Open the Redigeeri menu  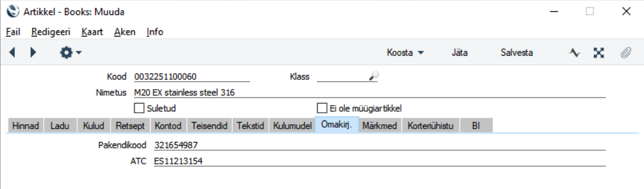click(x=51, y=32)
